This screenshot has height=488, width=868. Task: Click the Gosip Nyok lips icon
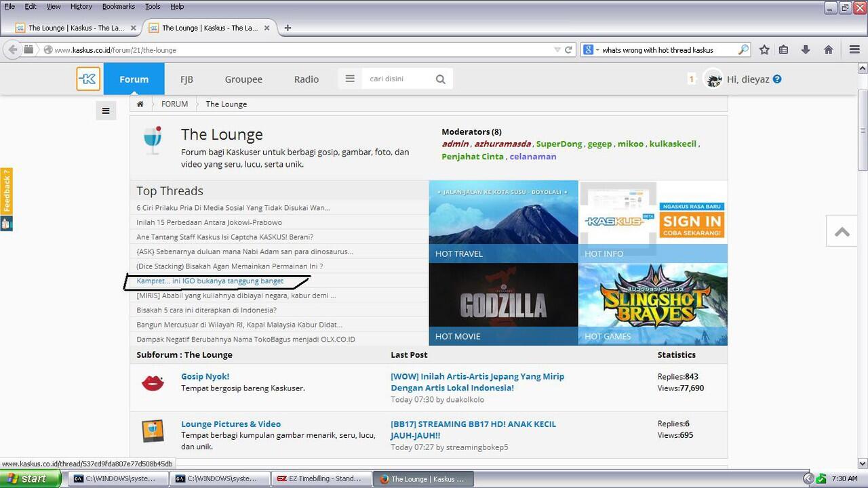153,382
